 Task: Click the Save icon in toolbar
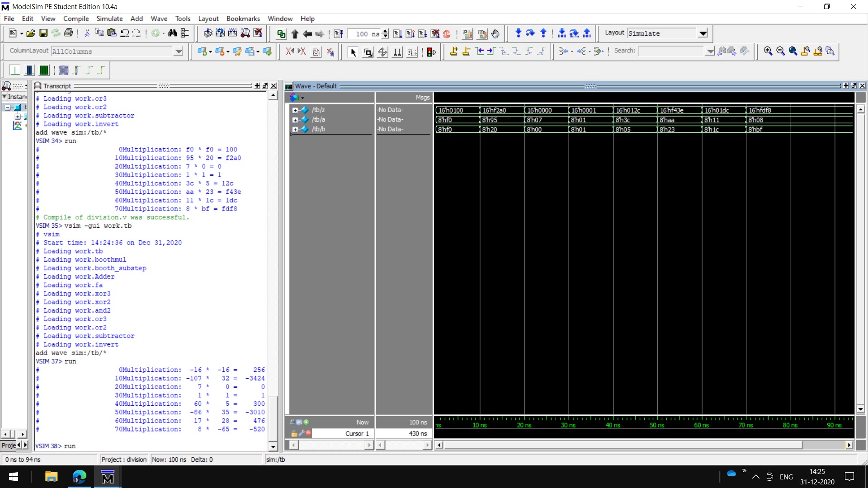pos(43,33)
